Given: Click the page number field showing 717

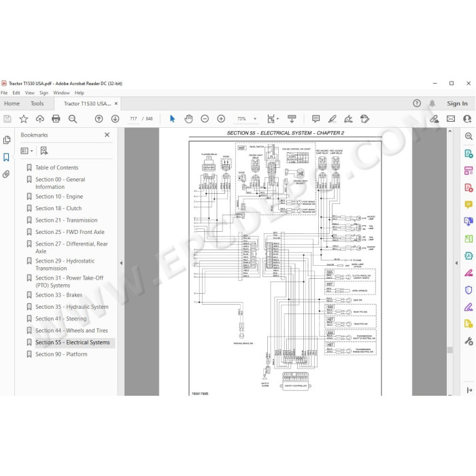Looking at the screenshot, I should [x=133, y=119].
